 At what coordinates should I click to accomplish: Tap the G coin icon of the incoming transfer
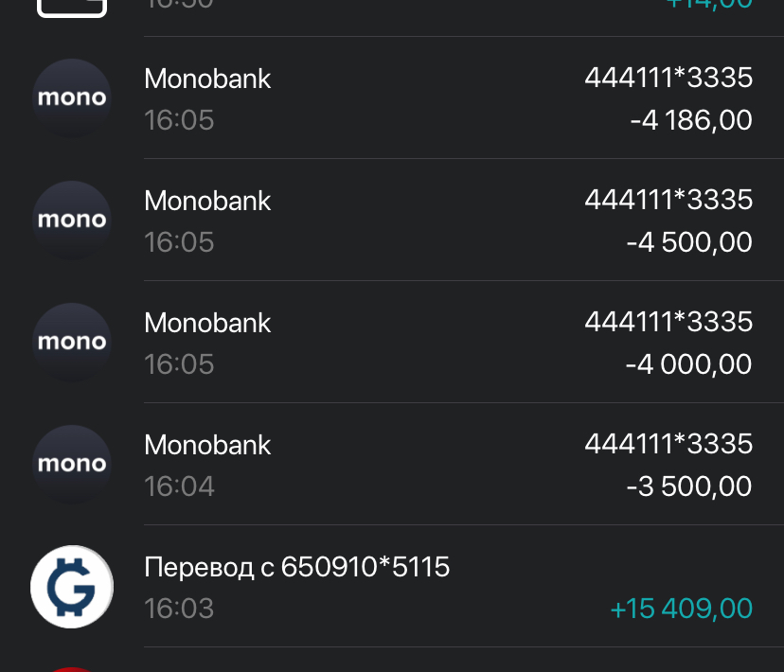pyautogui.click(x=72, y=588)
